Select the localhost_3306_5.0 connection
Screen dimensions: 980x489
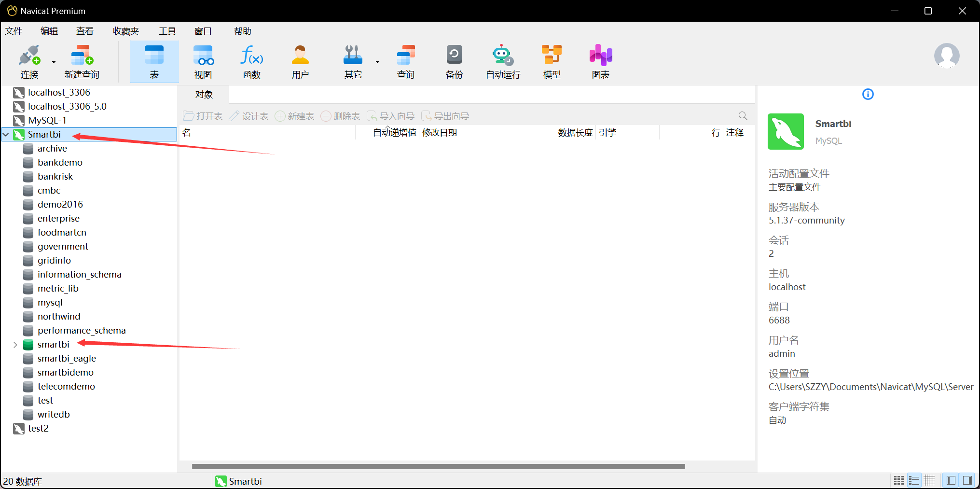(67, 106)
